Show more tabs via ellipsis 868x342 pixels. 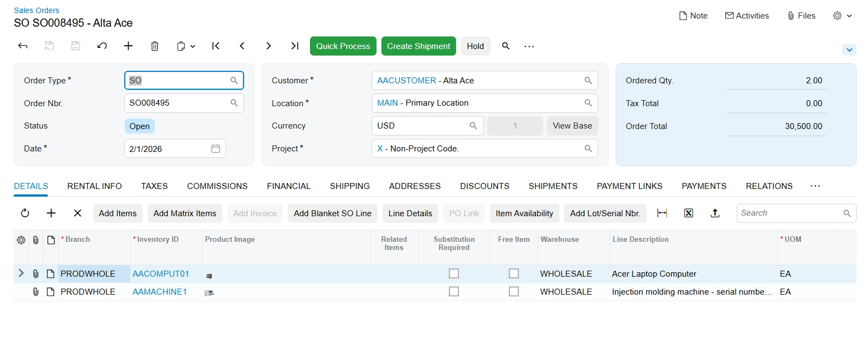[815, 186]
